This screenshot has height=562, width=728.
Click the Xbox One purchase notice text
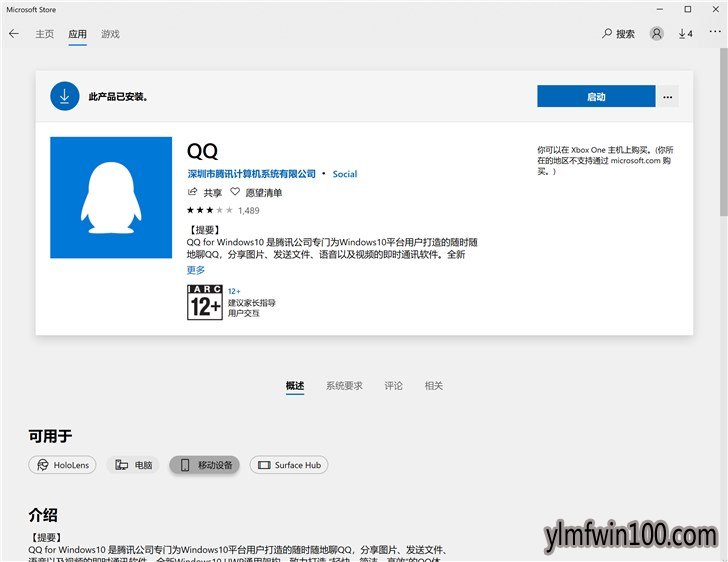click(605, 161)
